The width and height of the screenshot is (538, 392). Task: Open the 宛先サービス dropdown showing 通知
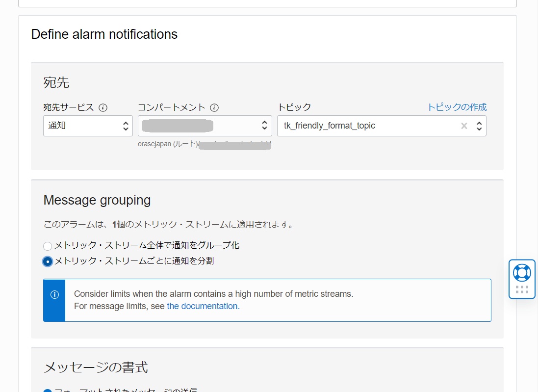[88, 126]
